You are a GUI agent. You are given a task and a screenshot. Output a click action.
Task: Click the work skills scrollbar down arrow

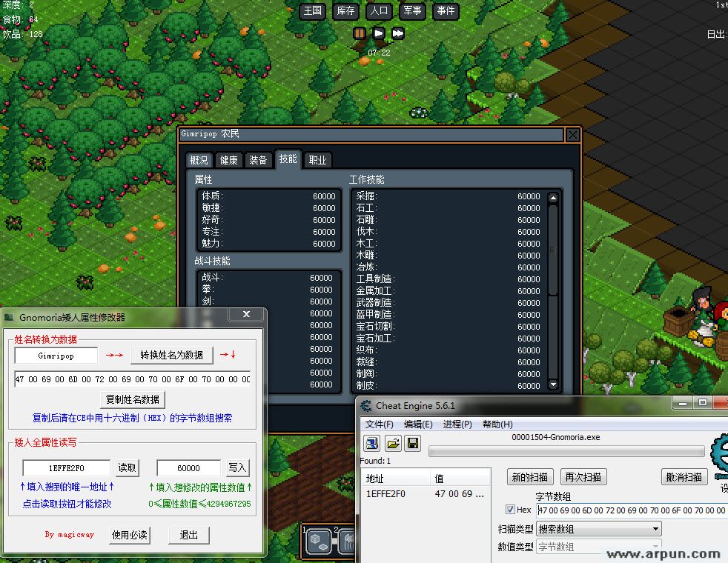pyautogui.click(x=553, y=384)
